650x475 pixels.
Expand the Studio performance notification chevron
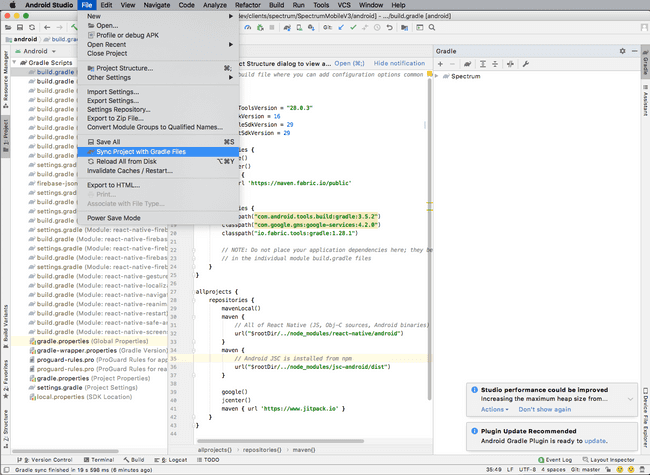pos(630,399)
